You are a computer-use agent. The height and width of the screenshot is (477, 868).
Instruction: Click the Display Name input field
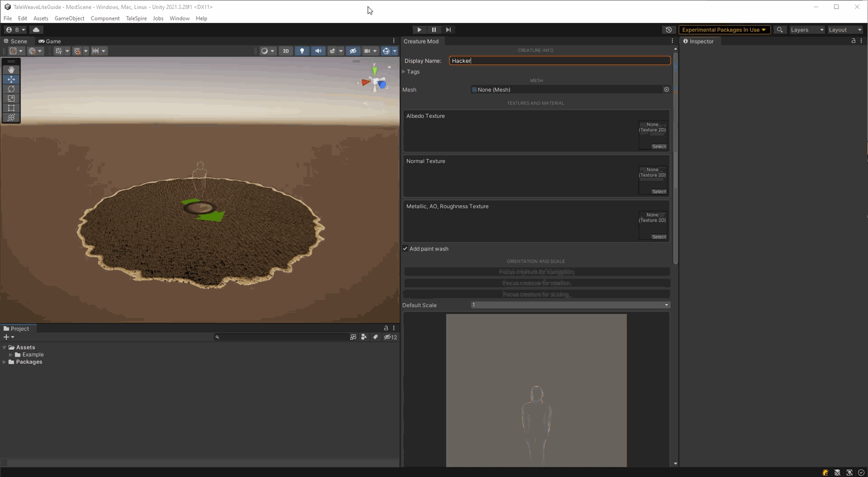click(559, 61)
